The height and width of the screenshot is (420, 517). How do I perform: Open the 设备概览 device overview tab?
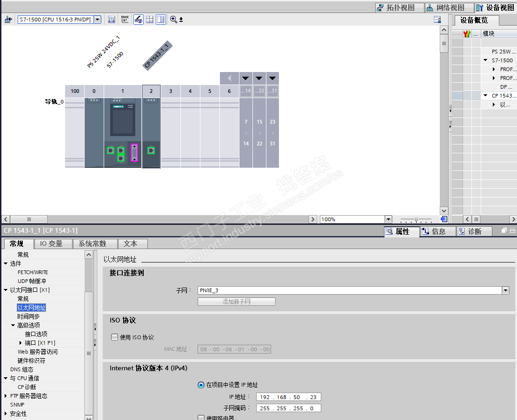tap(477, 20)
